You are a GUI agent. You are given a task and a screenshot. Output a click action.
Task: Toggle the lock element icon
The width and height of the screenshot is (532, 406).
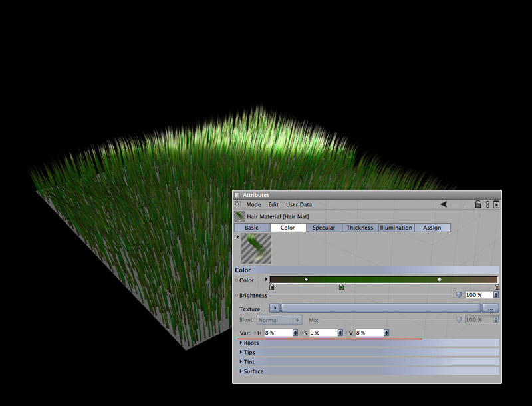(x=477, y=204)
